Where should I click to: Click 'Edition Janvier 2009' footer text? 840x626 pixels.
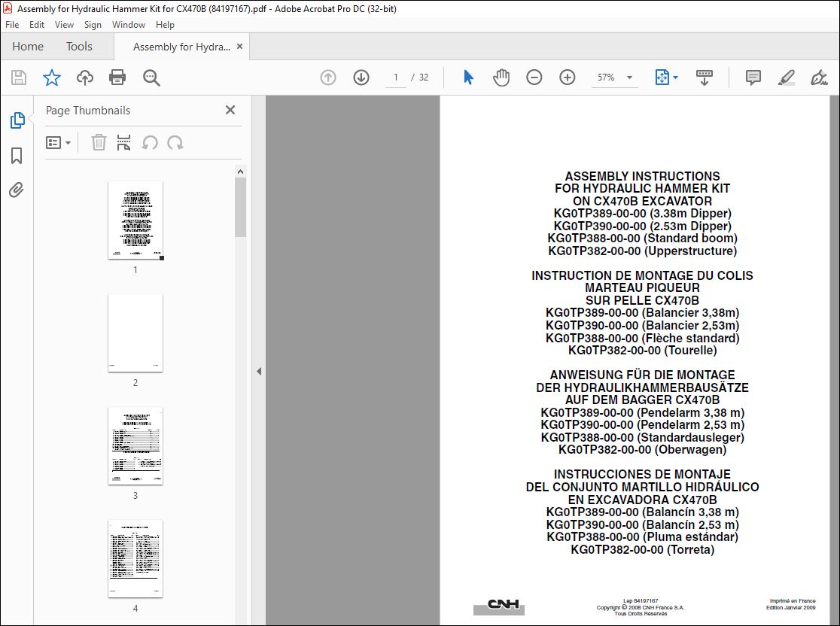coord(791,608)
